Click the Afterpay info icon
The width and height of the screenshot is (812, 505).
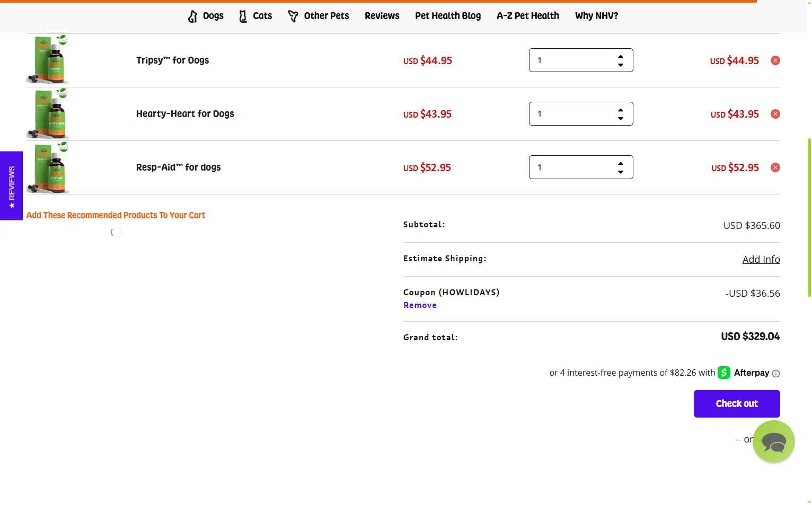tap(776, 374)
